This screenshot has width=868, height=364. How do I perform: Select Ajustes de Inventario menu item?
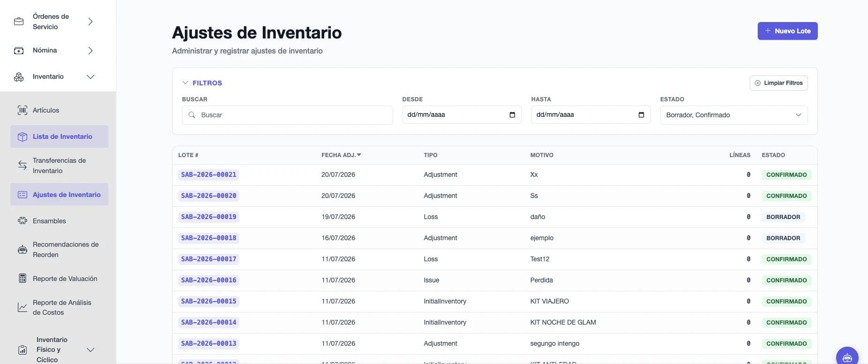(x=59, y=195)
